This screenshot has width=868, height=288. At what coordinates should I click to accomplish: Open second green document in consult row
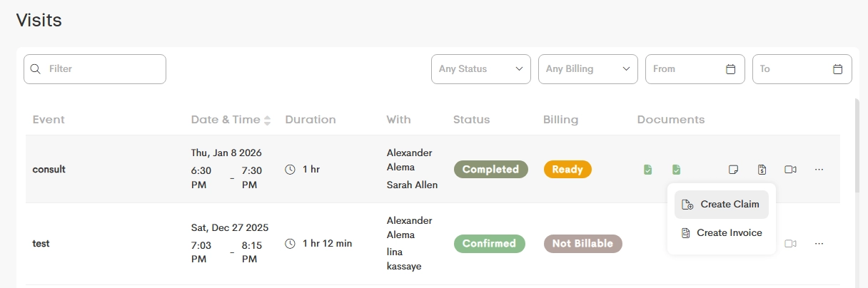tap(676, 170)
